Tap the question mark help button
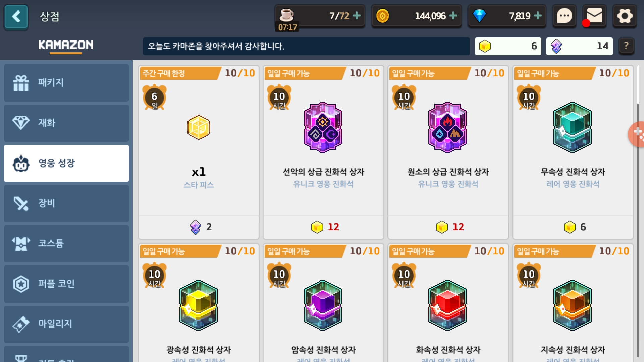Screen dimensions: 644x362 pyautogui.click(x=626, y=46)
